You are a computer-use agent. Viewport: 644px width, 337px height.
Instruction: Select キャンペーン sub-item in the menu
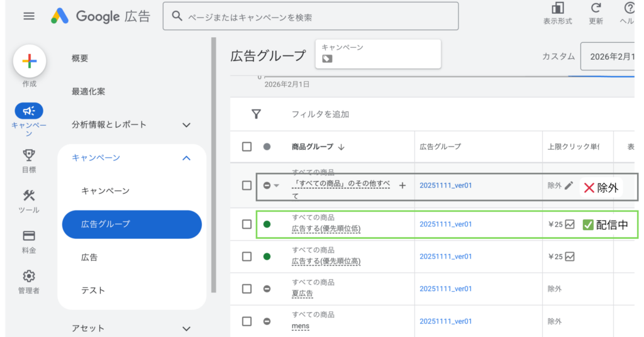pos(105,191)
